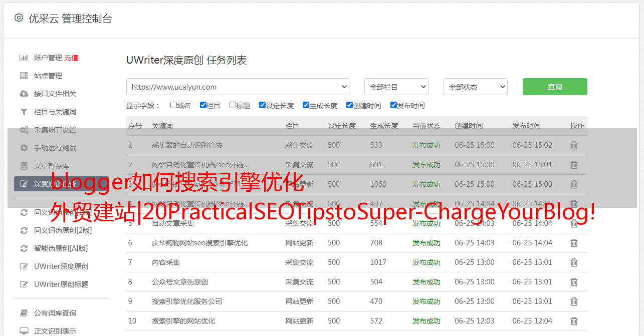Screen dimensions: 644x336
Task: Click keyword 采集器的自动识别算法
Action: (187, 145)
